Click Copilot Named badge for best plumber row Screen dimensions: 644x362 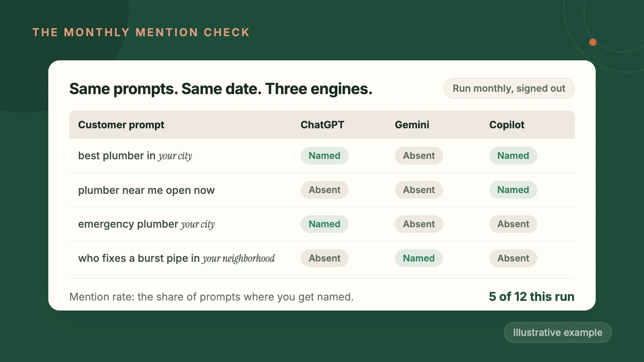513,156
